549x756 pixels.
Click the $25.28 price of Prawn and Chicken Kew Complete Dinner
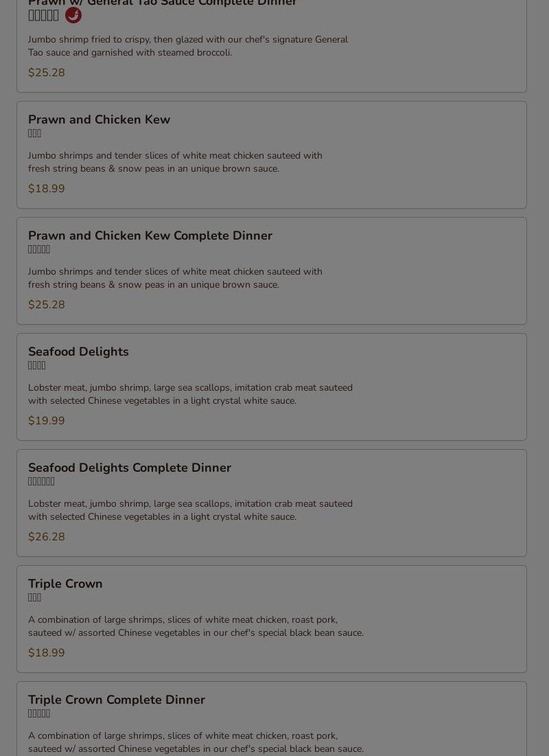46,305
